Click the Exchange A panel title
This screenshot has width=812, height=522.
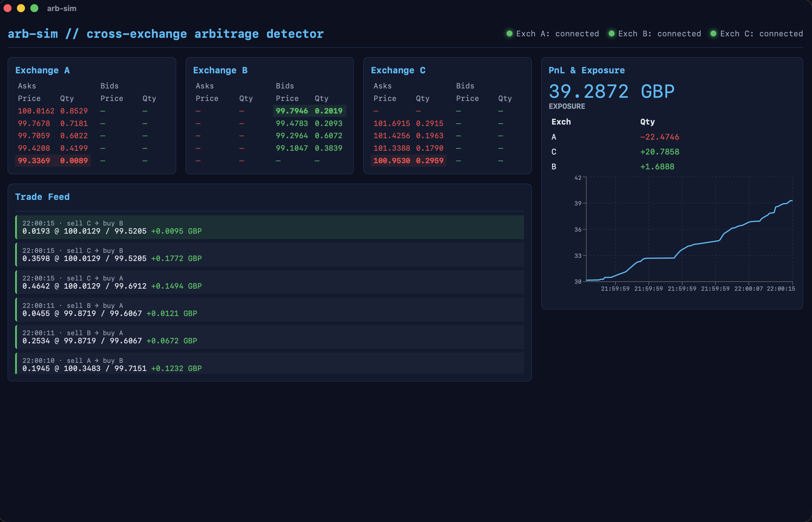pyautogui.click(x=42, y=70)
